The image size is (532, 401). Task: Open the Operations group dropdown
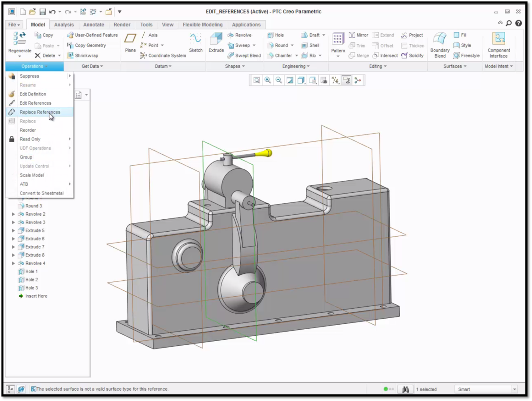[35, 66]
